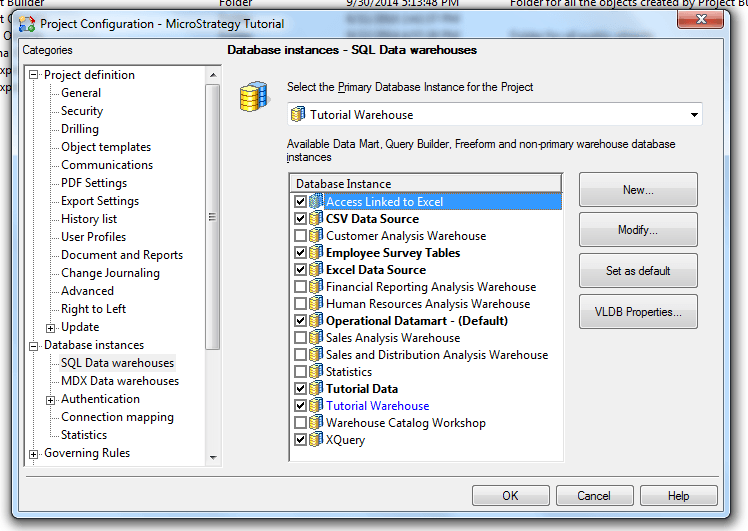Screen dimensions: 748x531
Task: Click the database icon beside Tutorial Data
Action: 316,389
